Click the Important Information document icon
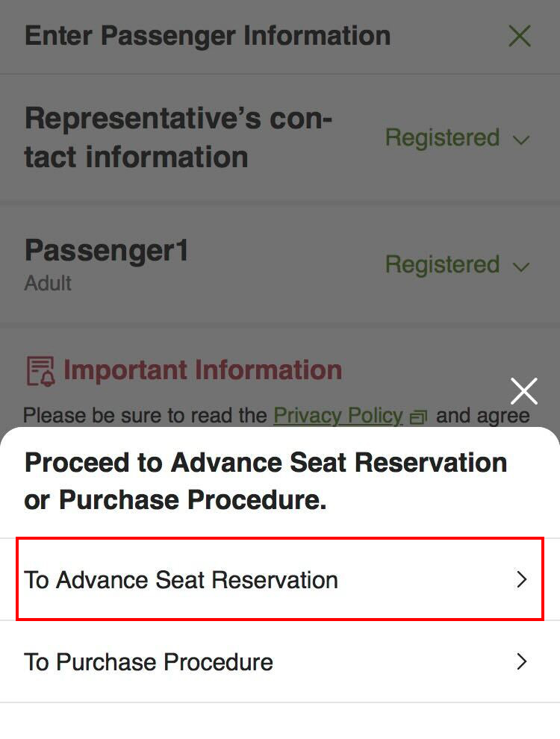Screen dimensions: 560x739 tap(40, 371)
